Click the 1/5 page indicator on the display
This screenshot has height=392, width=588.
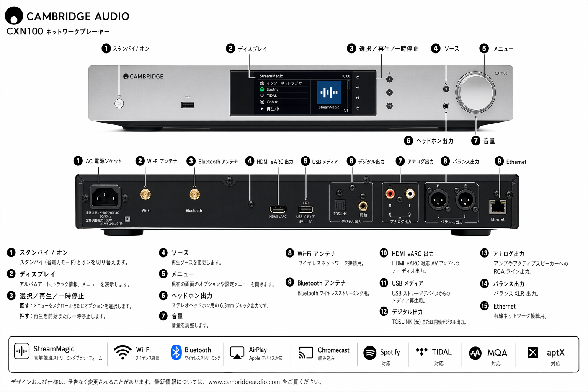coord(346,111)
